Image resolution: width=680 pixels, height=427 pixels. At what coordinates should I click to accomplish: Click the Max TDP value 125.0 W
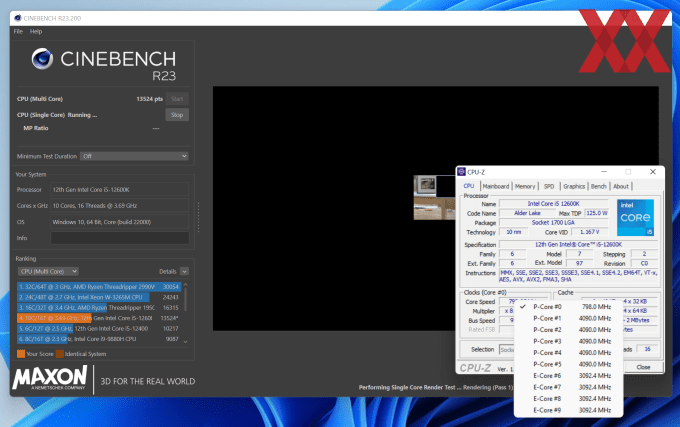597,213
